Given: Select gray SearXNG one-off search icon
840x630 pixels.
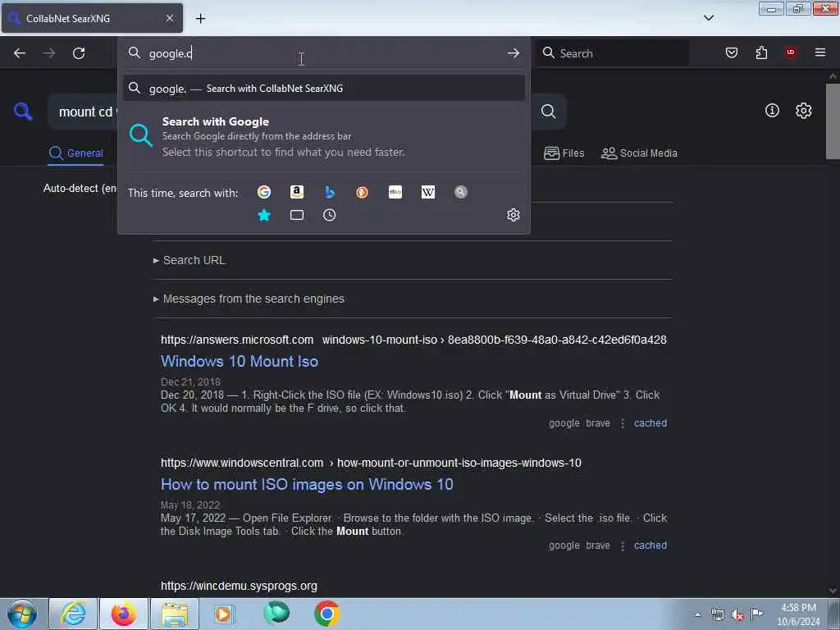Looking at the screenshot, I should tap(461, 192).
